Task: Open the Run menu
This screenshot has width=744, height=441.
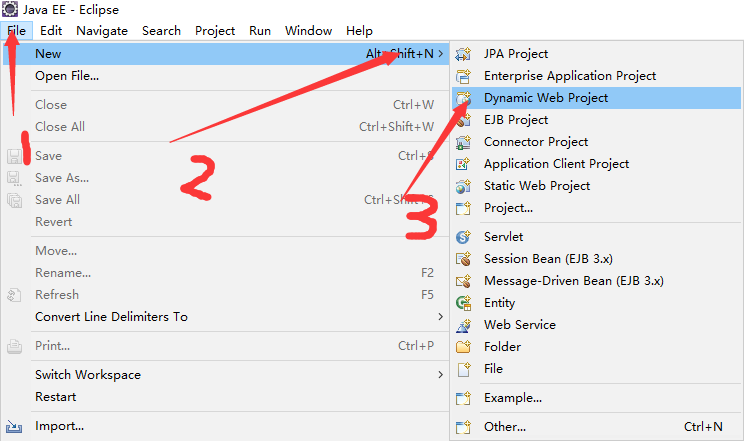Action: (x=260, y=31)
